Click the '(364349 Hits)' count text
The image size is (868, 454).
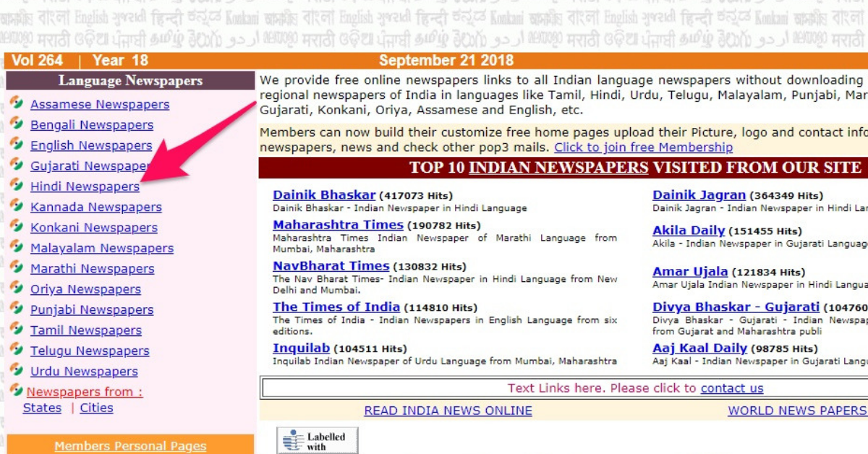[x=786, y=196]
